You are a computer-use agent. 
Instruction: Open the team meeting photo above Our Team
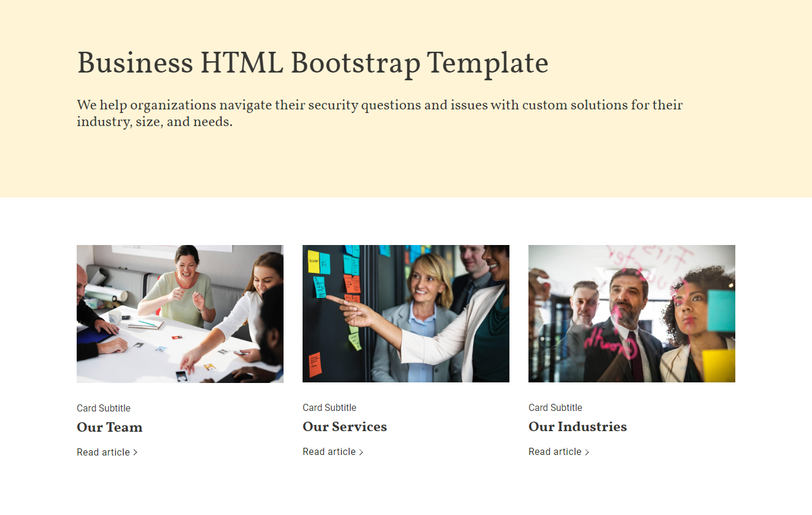pyautogui.click(x=180, y=314)
